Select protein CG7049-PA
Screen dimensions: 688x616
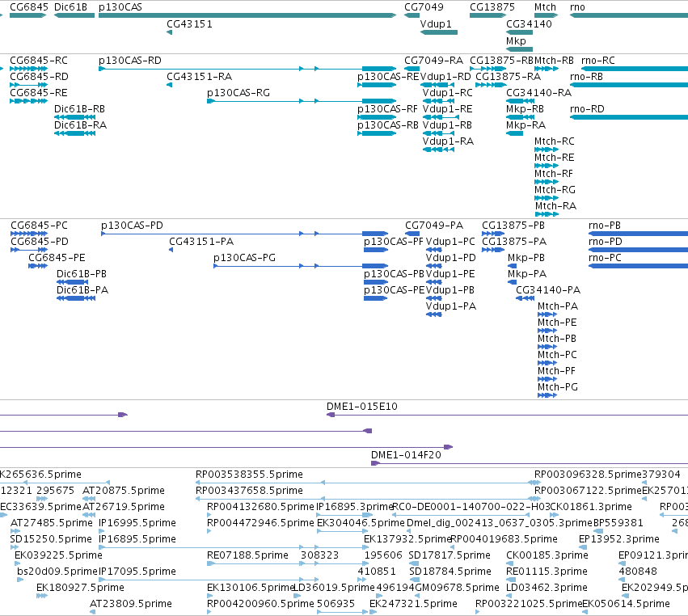tap(434, 226)
